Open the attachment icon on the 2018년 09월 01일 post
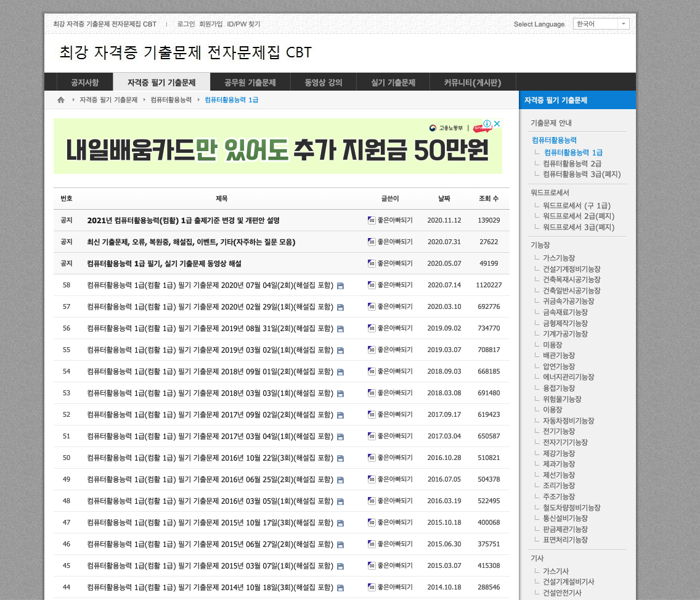The image size is (700, 600). (340, 371)
